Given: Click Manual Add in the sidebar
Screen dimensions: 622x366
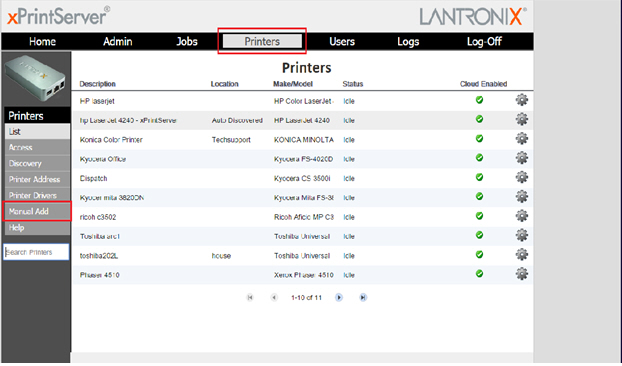Looking at the screenshot, I should [x=37, y=211].
